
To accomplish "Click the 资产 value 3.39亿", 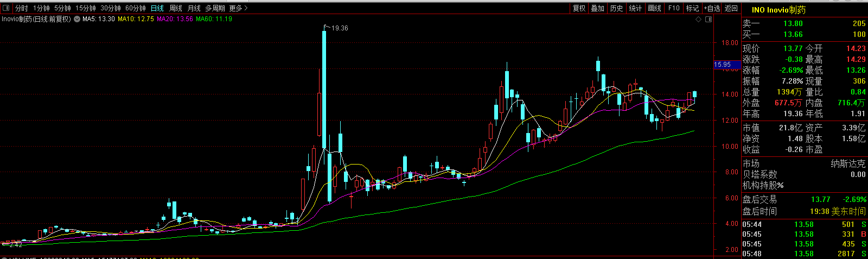I will tap(854, 128).
